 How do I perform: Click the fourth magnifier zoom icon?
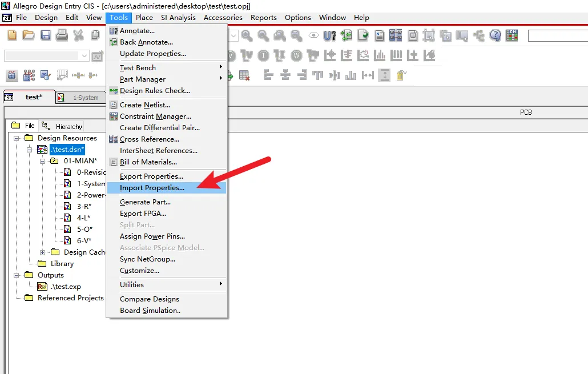pyautogui.click(x=296, y=35)
